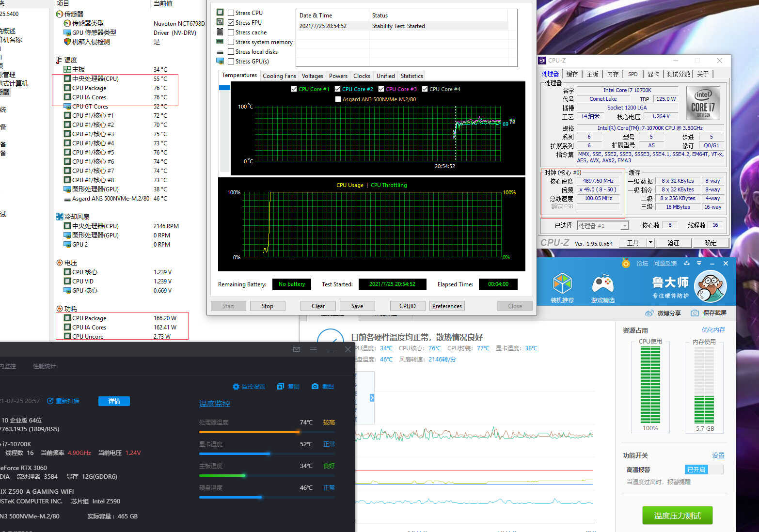This screenshot has height=532, width=759.
Task: Click the Clear button
Action: coord(318,306)
